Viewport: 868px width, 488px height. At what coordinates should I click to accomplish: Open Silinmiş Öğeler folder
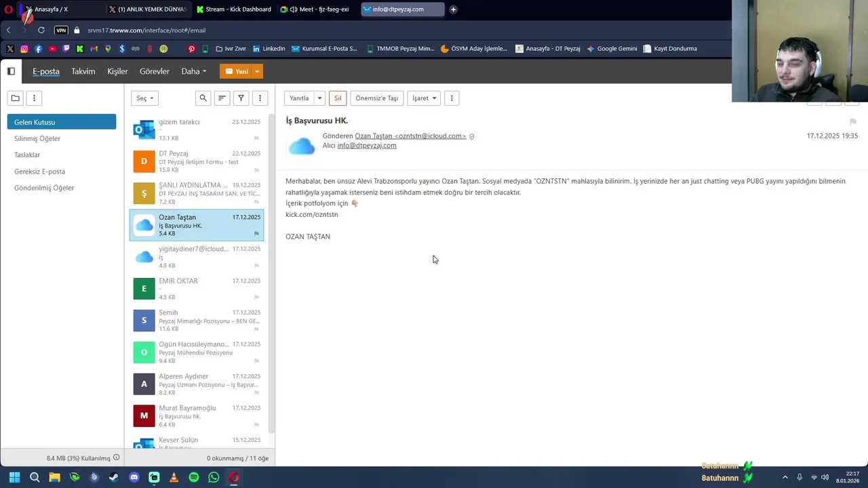37,138
